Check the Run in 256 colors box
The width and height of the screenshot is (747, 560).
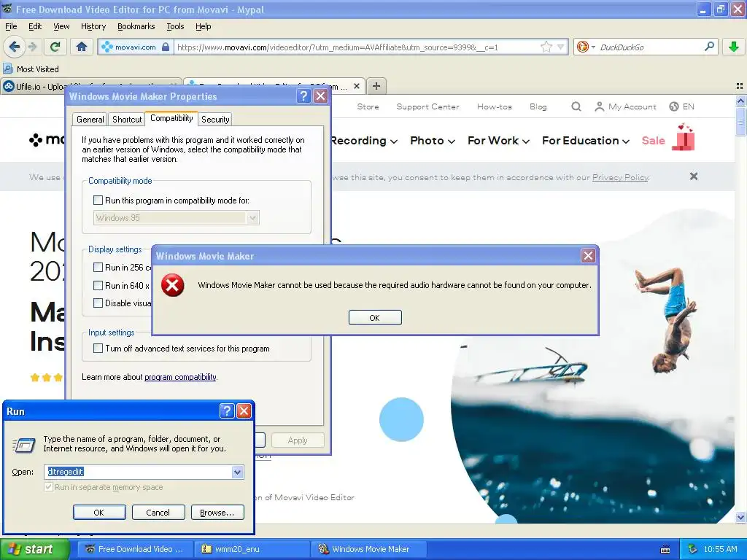coord(98,267)
